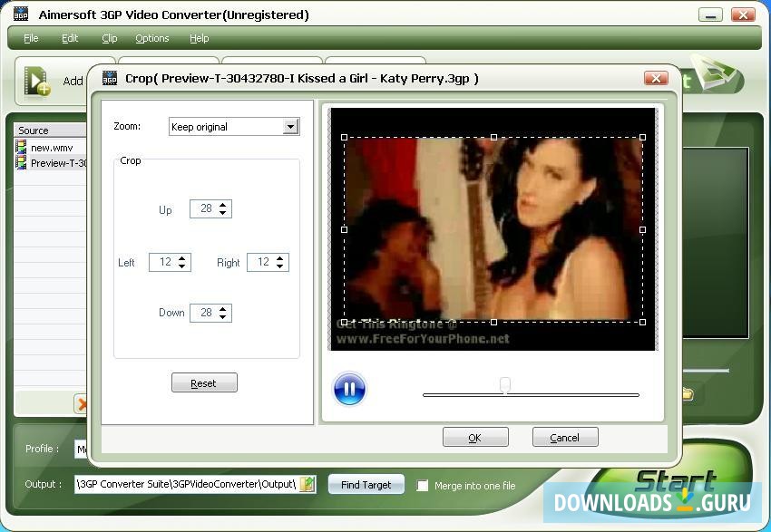Click the Source column header
The height and width of the screenshot is (532, 771).
point(50,131)
